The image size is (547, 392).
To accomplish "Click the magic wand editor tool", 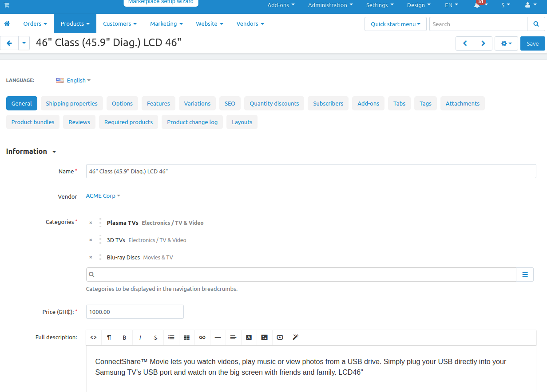I will click(296, 337).
